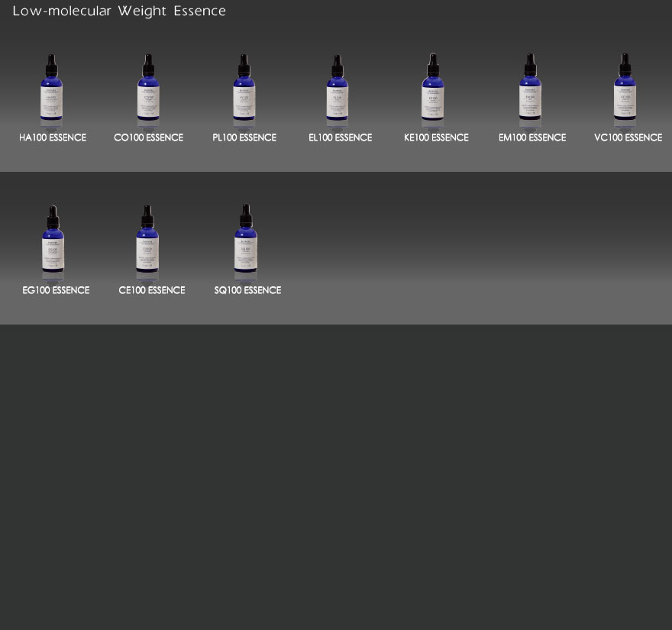
Task: Select the EM100 Essence bottle image
Action: [530, 89]
